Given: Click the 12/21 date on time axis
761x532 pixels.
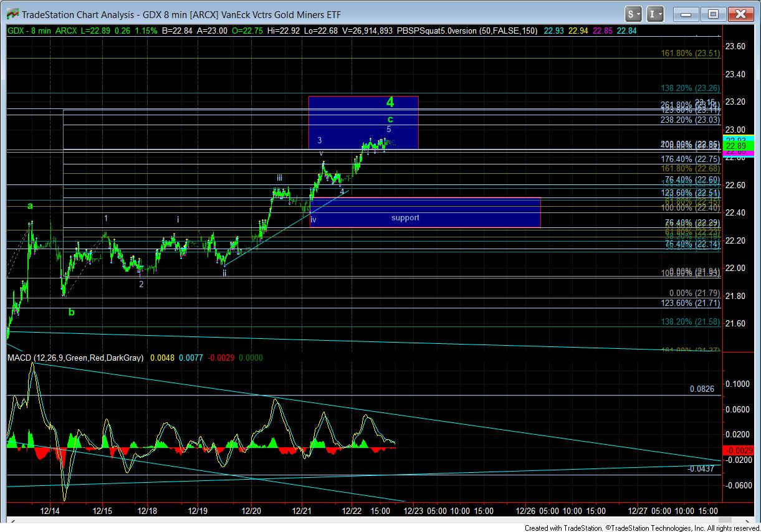Looking at the screenshot, I should pyautogui.click(x=302, y=511).
